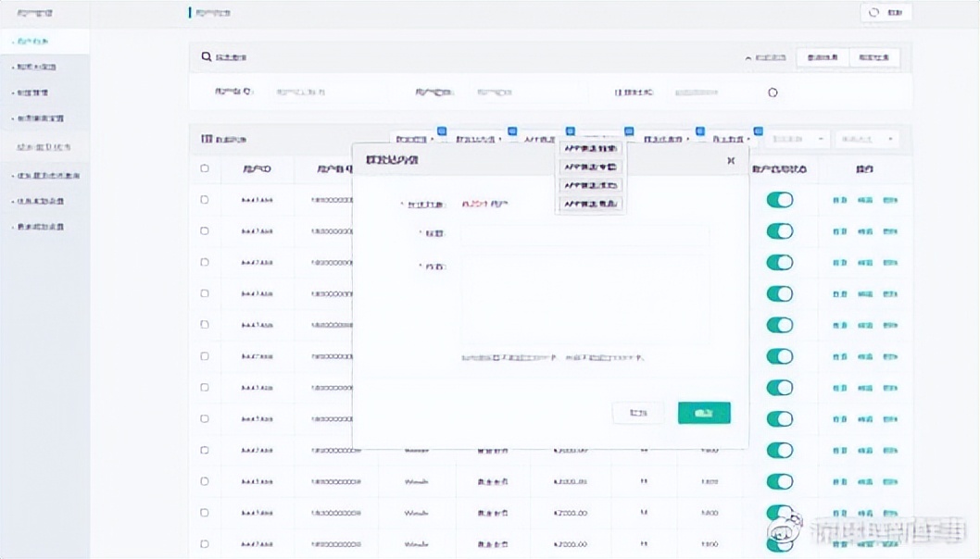The height and width of the screenshot is (559, 980).
Task: Click the magnifying glass search icon
Action: 206,56
